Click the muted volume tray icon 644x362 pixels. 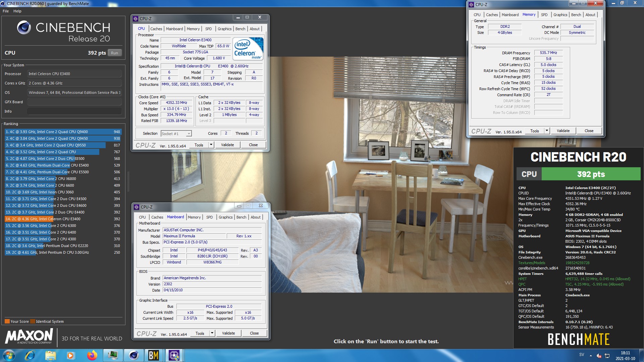[599, 356]
